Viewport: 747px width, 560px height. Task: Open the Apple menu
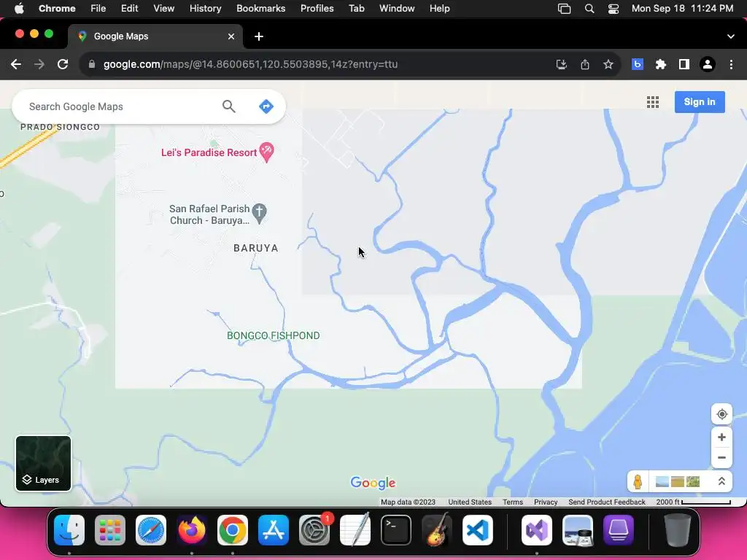click(19, 8)
